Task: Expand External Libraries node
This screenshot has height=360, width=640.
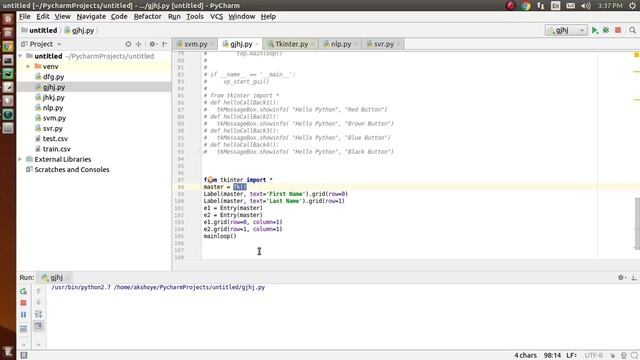Action: coord(20,159)
